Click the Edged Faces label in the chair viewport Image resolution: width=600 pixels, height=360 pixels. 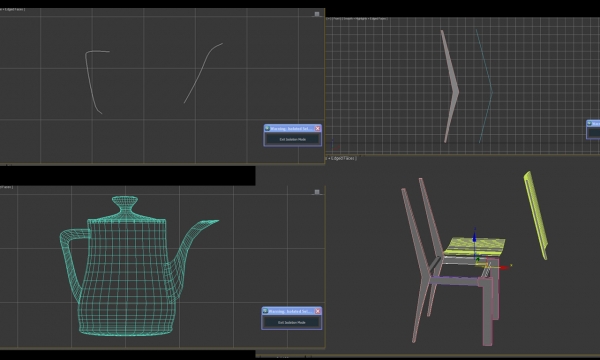tap(343, 158)
